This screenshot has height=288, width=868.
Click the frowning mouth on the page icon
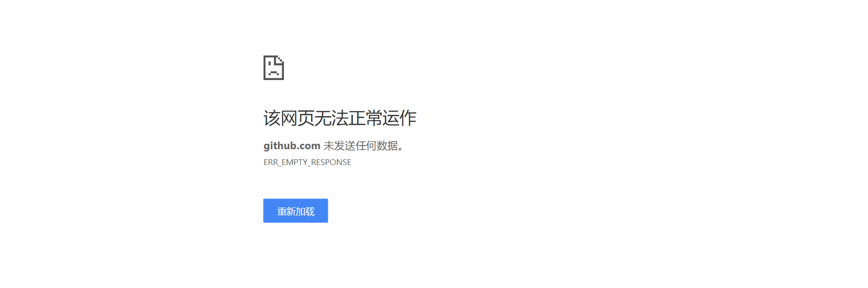click(x=273, y=73)
